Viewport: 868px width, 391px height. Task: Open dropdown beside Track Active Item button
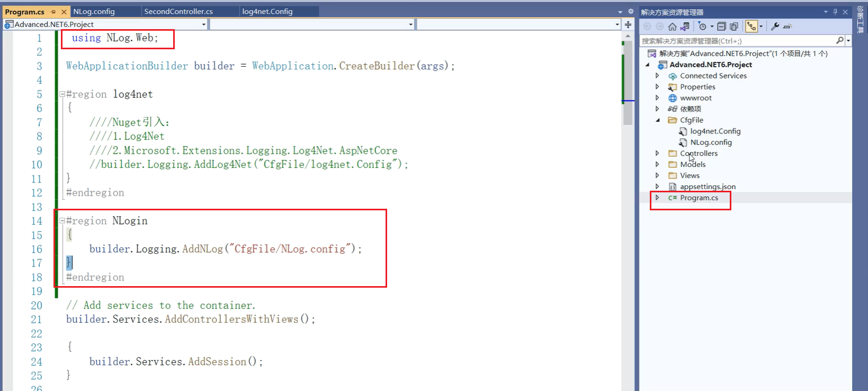tap(761, 26)
